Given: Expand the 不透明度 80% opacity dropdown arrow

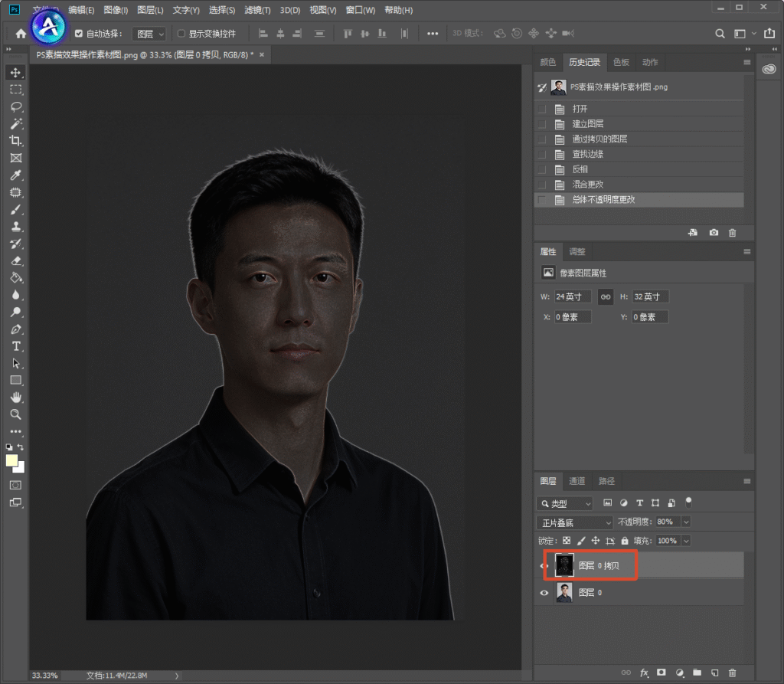Looking at the screenshot, I should (686, 522).
